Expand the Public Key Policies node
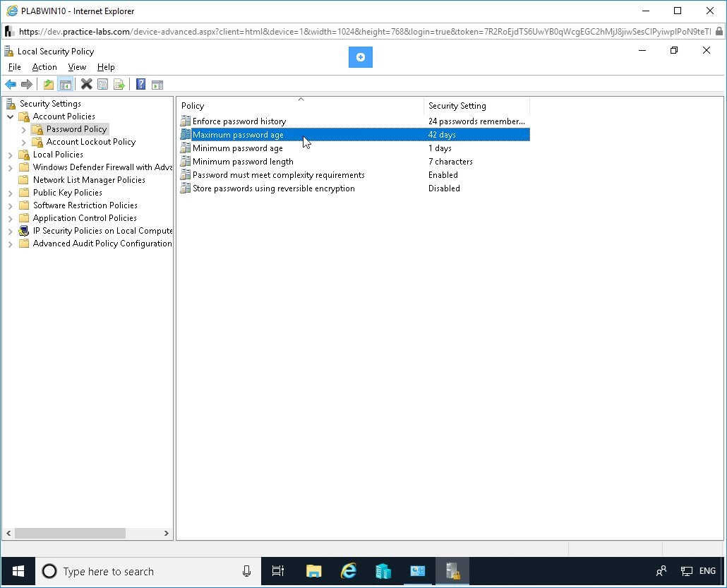 [10, 193]
